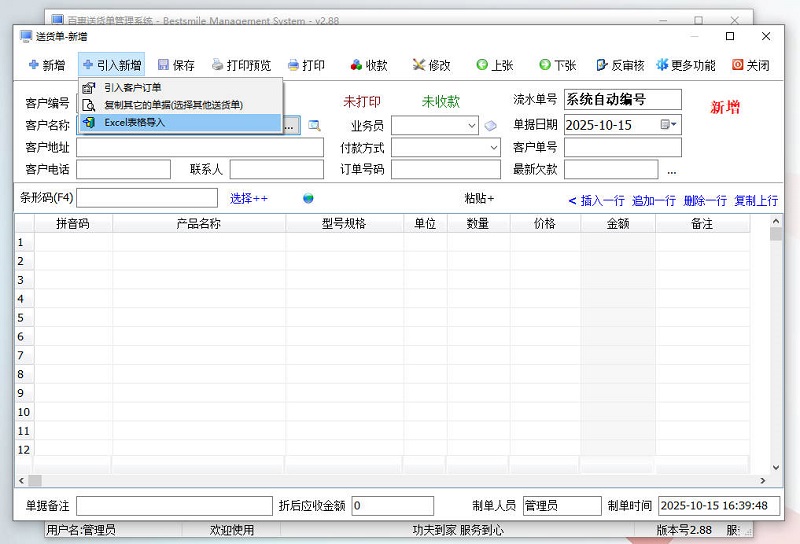Click the 插入一行 (Insert row) link
Screen dimensions: 800x544
click(x=596, y=200)
